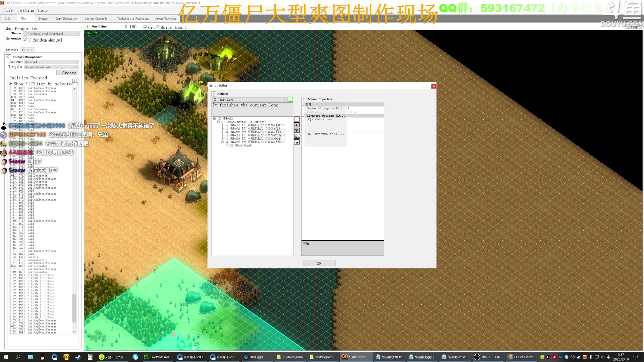The height and width of the screenshot is (362, 644).
Task: Remove selected action with minus button
Action: pyautogui.click(x=297, y=119)
